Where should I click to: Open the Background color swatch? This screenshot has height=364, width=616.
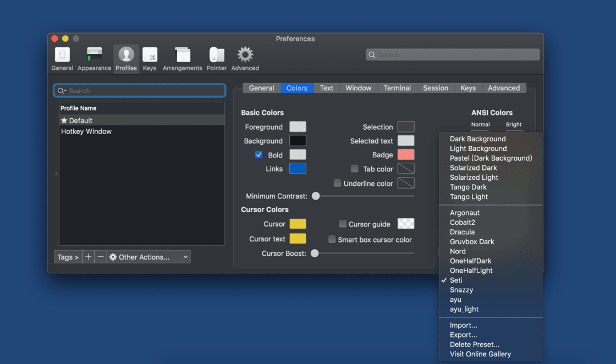298,141
